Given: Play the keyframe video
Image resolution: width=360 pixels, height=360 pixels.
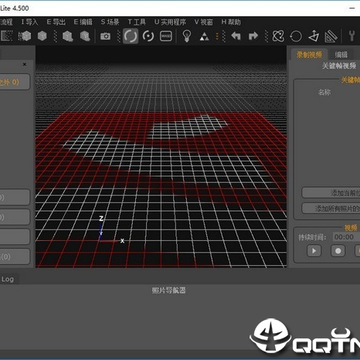Looking at the screenshot, I should click(x=314, y=251).
